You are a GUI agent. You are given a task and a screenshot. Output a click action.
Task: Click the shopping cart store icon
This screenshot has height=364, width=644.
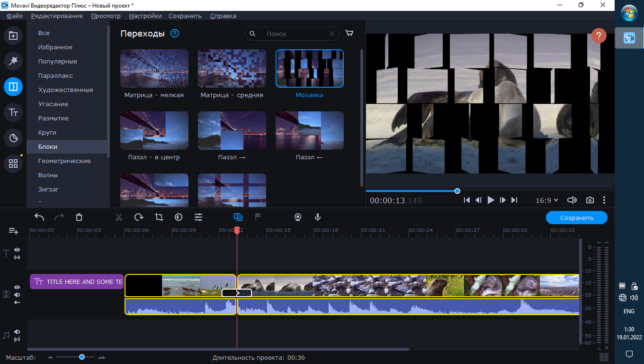pyautogui.click(x=349, y=34)
